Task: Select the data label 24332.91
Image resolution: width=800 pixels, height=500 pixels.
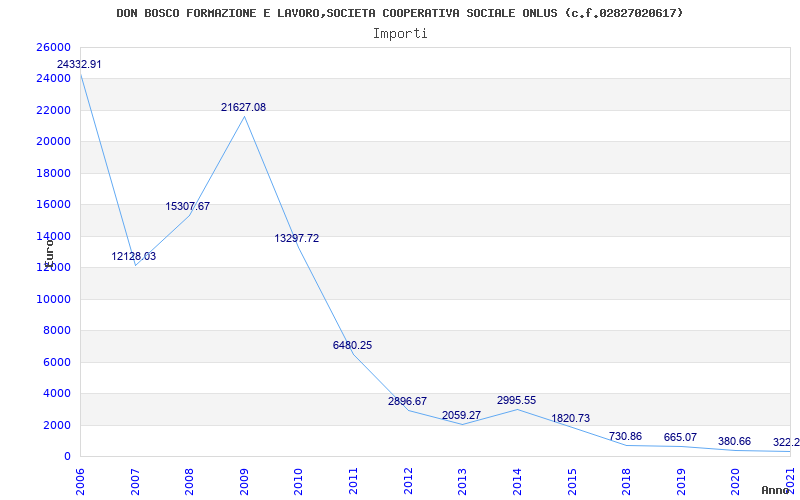Action: click(79, 64)
